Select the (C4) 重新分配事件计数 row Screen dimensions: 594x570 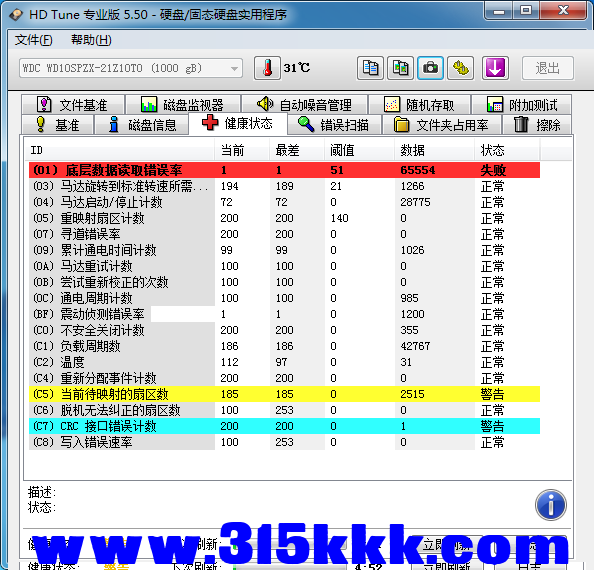pyautogui.click(x=284, y=378)
